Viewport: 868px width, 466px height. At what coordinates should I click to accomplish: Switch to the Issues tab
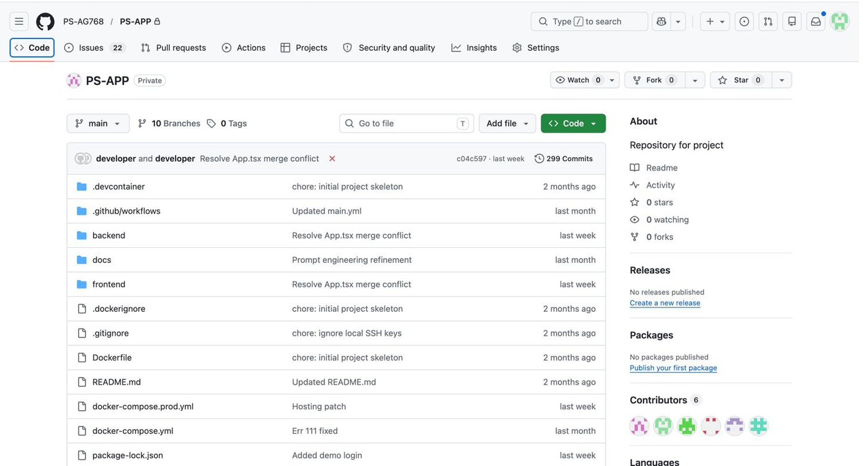click(x=95, y=48)
